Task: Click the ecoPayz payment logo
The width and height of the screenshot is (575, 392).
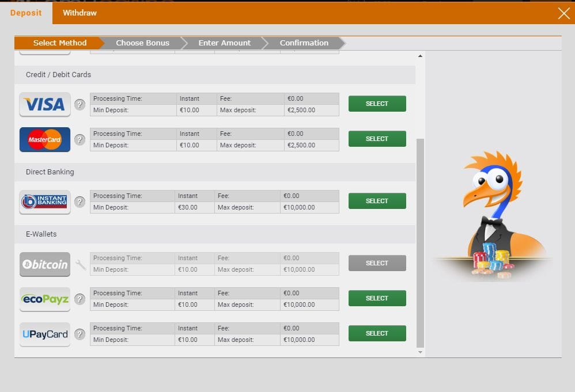Action: tap(44, 299)
